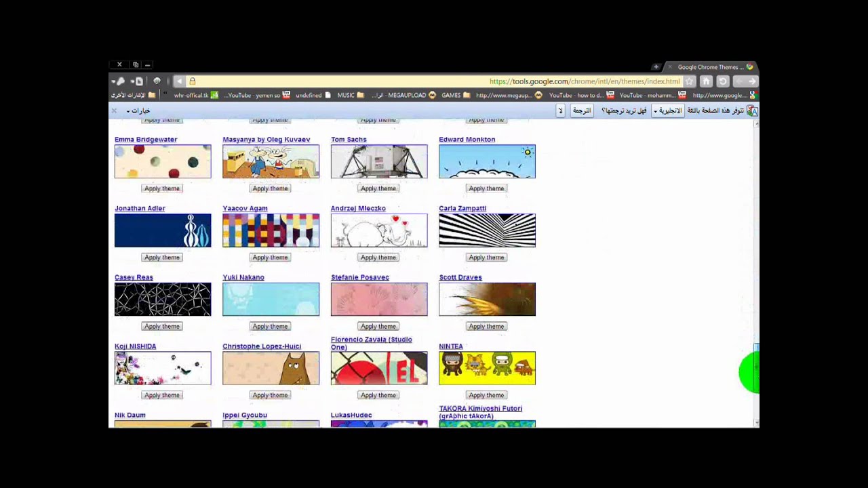Viewport: 868px width, 488px height.
Task: Click the extension icon next to page menu
Action: [157, 81]
